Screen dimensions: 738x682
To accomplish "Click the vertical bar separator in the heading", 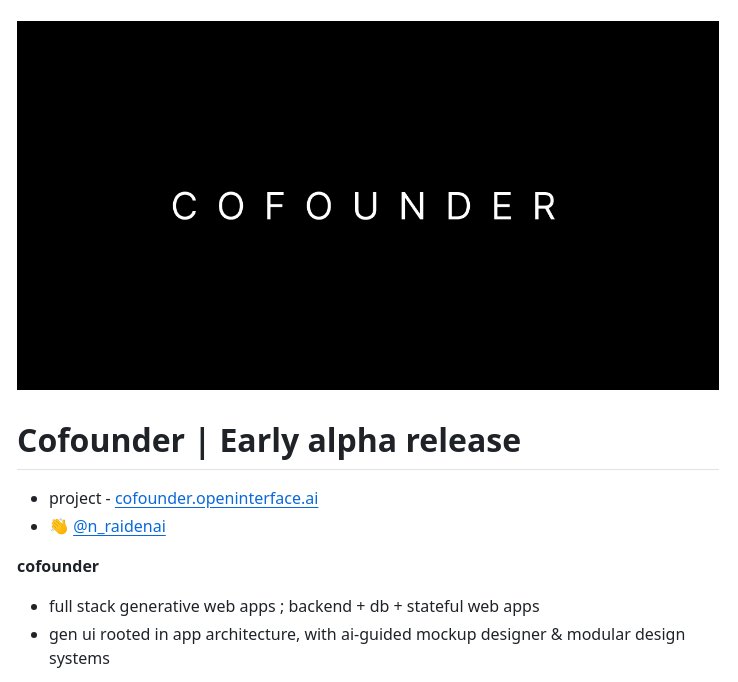I will click(202, 441).
